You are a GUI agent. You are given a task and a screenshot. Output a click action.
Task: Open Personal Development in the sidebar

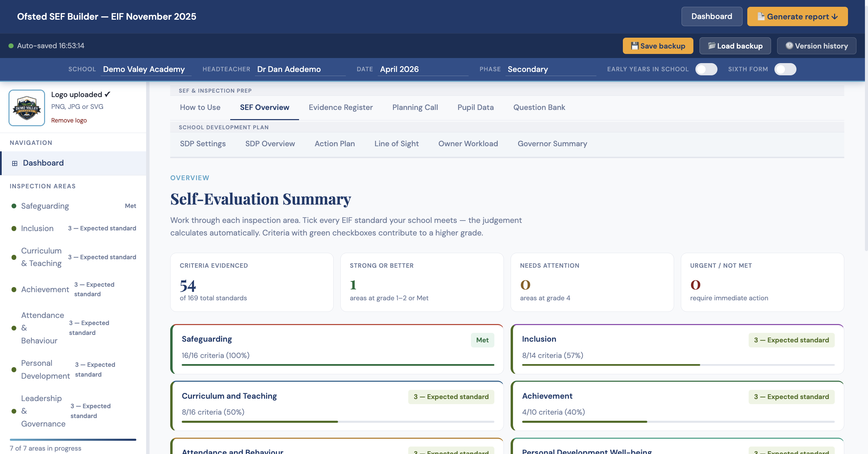[74, 370]
